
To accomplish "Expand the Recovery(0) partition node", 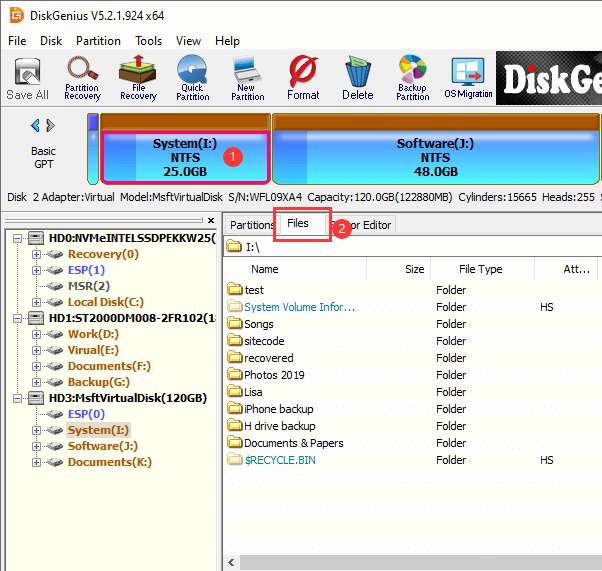I will coord(36,254).
